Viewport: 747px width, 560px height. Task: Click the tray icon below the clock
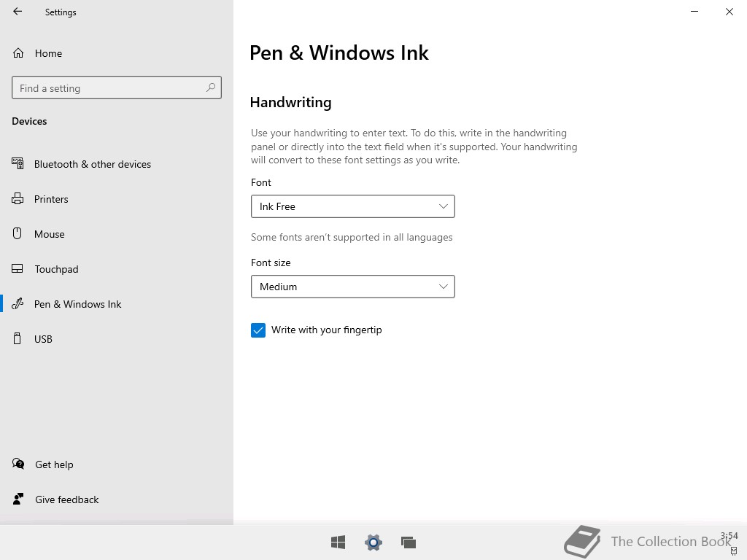(734, 551)
